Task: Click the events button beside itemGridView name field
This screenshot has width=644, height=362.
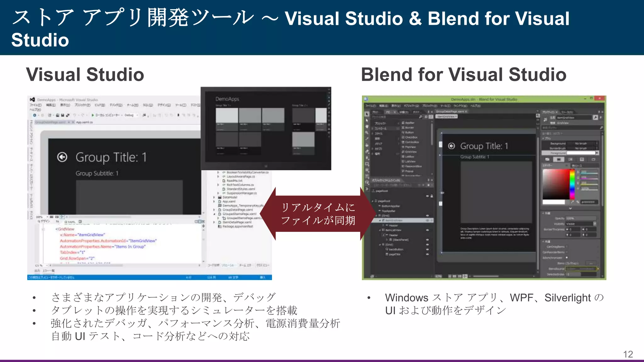Action: [601, 117]
